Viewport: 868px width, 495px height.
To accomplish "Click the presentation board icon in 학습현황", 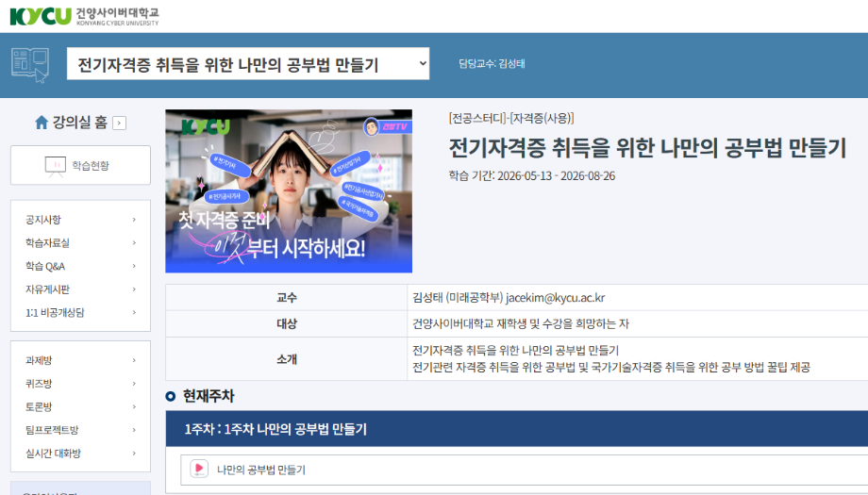I will click(x=56, y=166).
